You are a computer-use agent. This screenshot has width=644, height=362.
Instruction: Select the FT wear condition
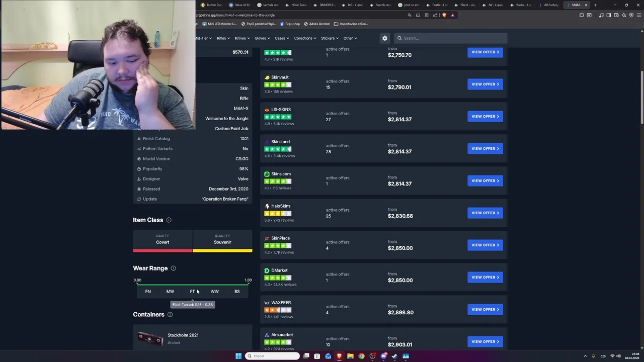pos(192,292)
